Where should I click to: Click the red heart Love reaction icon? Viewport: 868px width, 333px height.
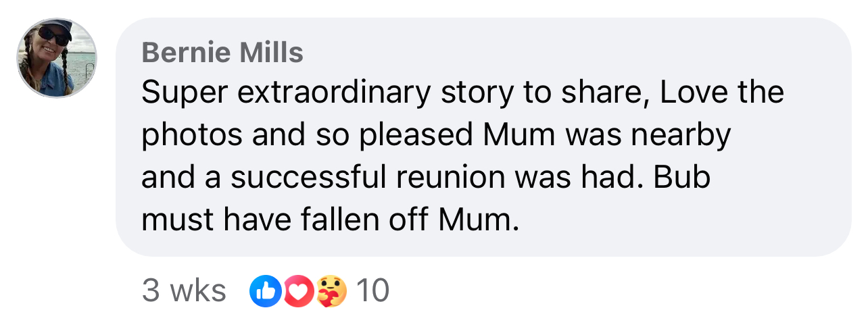299,291
